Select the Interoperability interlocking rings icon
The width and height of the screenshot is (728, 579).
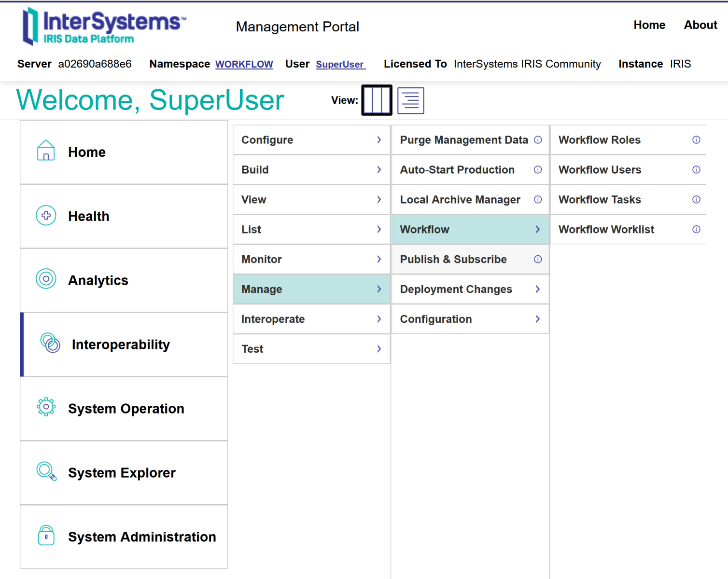pyautogui.click(x=51, y=344)
